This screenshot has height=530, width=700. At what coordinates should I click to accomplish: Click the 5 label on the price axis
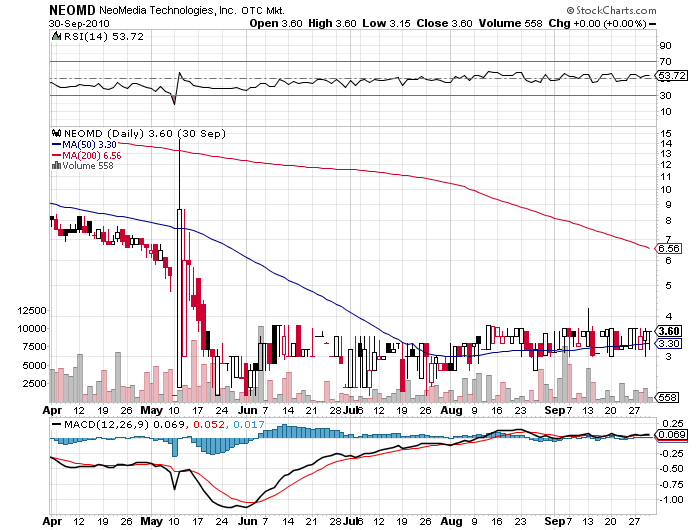point(668,285)
